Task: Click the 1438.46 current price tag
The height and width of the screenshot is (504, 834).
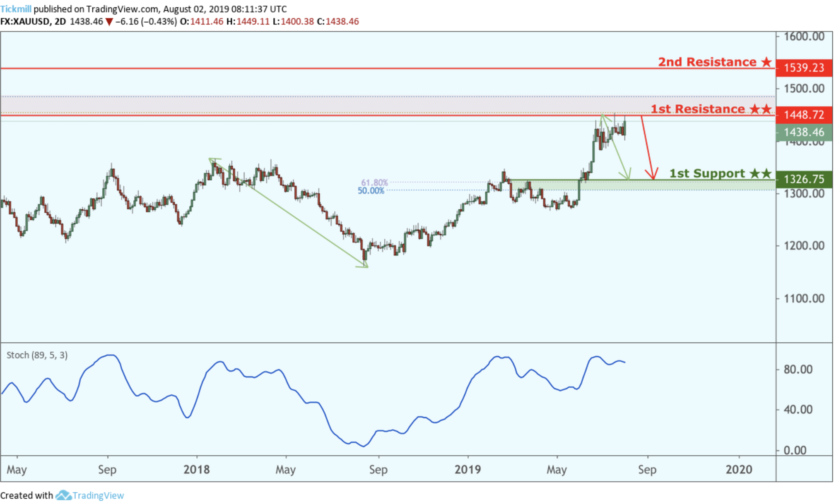Action: click(x=804, y=132)
